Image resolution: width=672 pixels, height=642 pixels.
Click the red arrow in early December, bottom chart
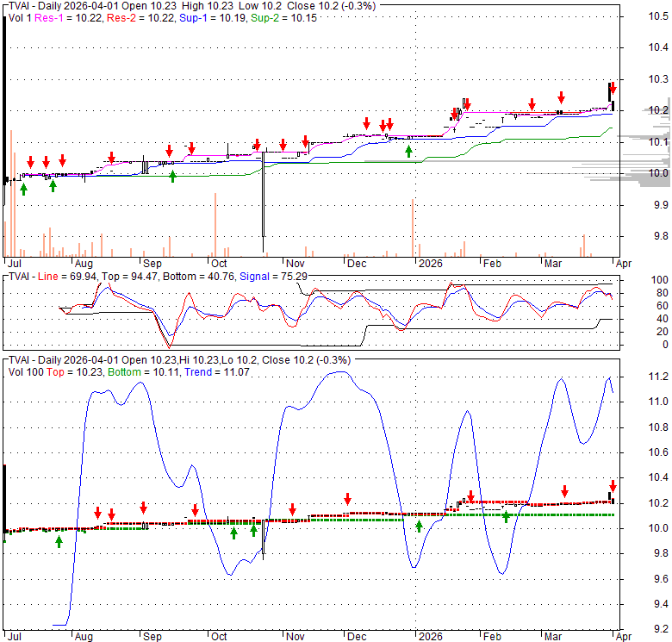click(x=347, y=499)
